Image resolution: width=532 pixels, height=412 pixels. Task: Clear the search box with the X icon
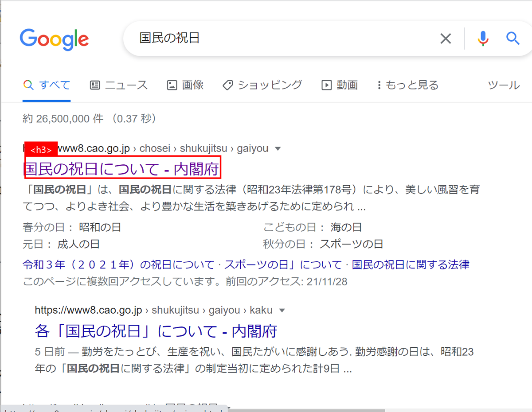[446, 39]
